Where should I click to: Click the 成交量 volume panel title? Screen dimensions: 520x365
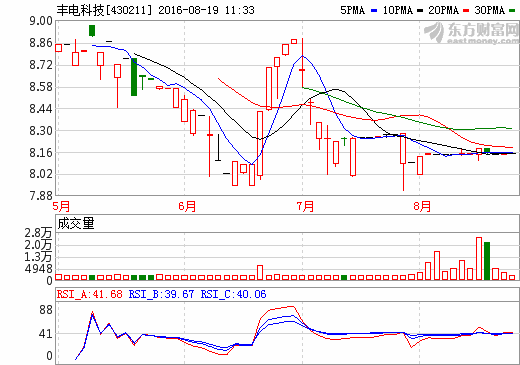76,223
